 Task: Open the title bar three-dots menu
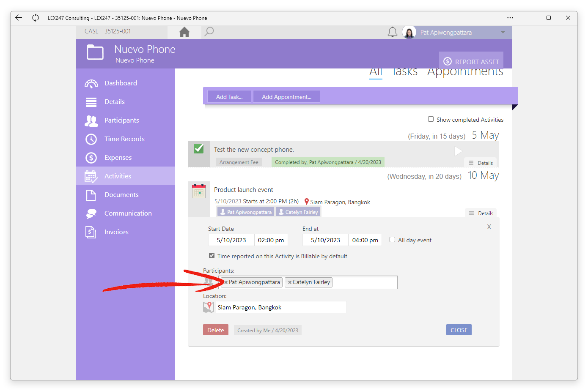[510, 18]
